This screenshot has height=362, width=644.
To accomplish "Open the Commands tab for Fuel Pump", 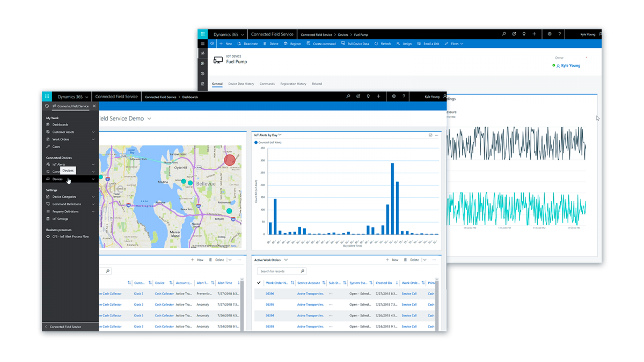I will (x=267, y=84).
